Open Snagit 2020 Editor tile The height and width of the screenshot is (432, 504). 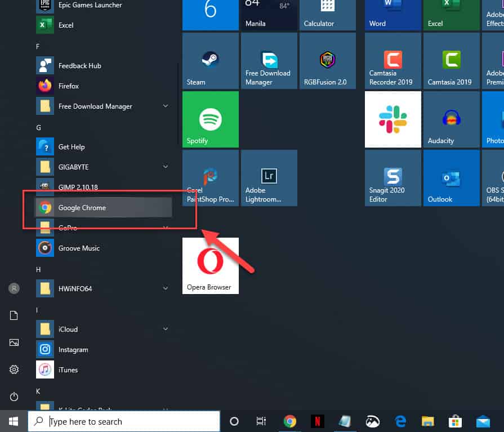393,178
